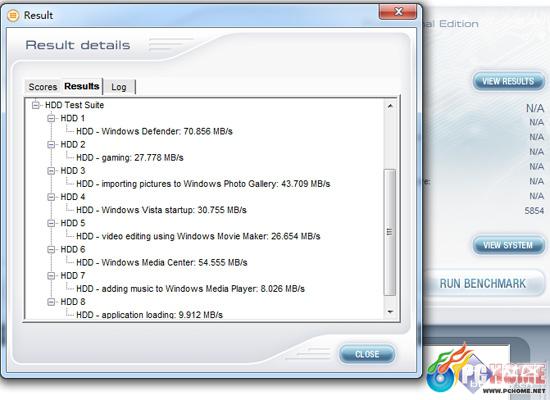
Task: Open the Log tab
Action: point(119,87)
